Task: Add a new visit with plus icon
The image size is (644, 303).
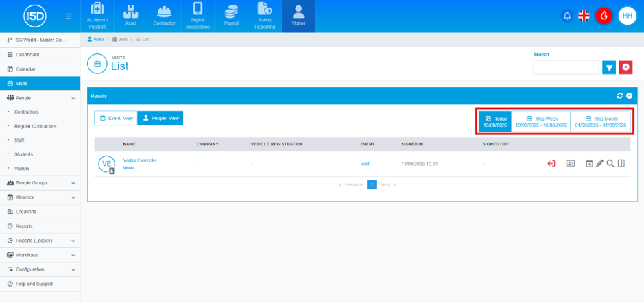Action: 629,96
